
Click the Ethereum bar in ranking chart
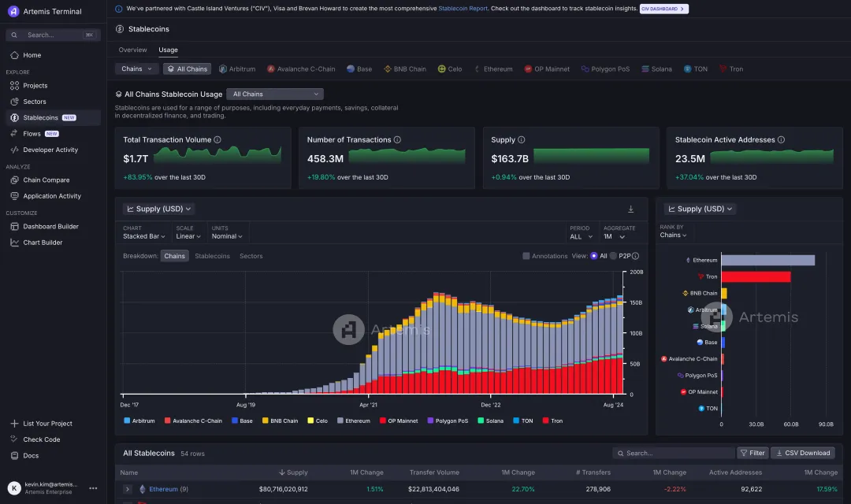(768, 261)
